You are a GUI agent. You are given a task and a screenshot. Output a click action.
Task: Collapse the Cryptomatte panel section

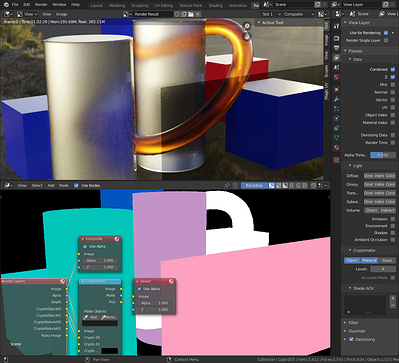(x=362, y=250)
